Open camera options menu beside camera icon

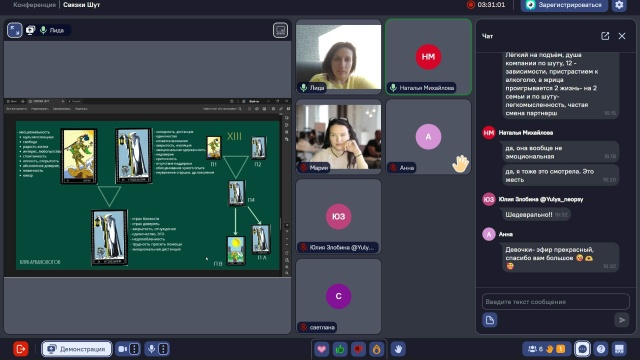coord(134,349)
